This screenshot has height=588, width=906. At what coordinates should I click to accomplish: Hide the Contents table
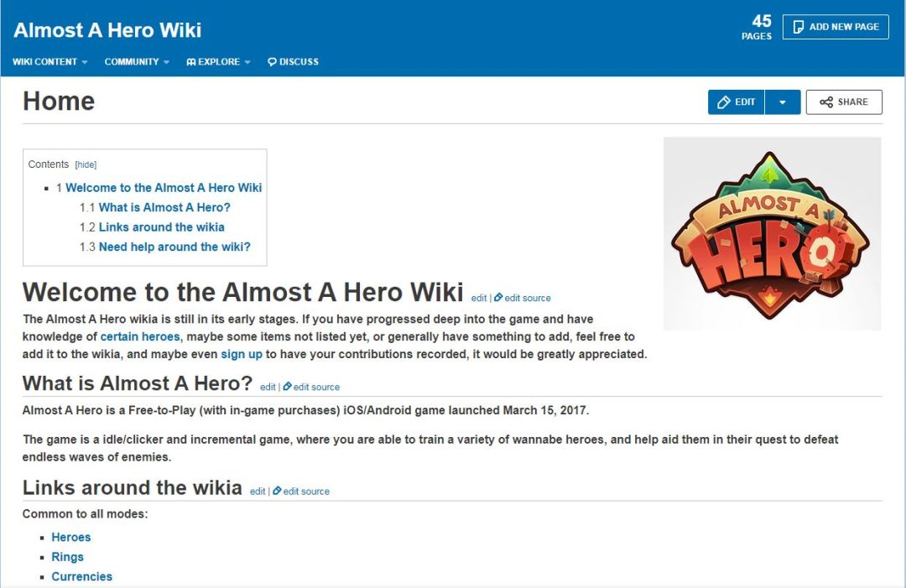86,164
